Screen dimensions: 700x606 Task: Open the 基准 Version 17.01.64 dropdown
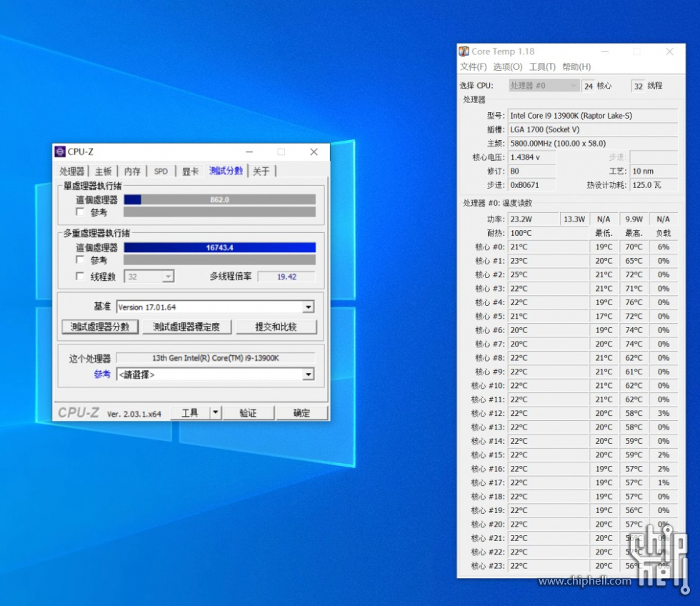coord(308,307)
